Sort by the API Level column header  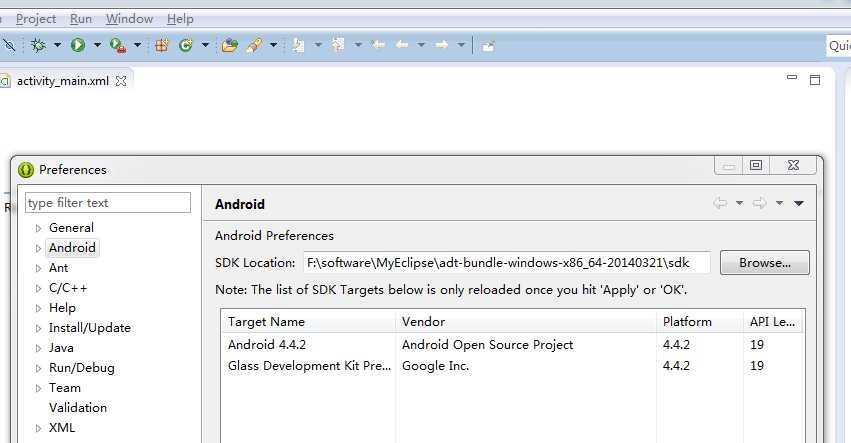[x=773, y=321]
